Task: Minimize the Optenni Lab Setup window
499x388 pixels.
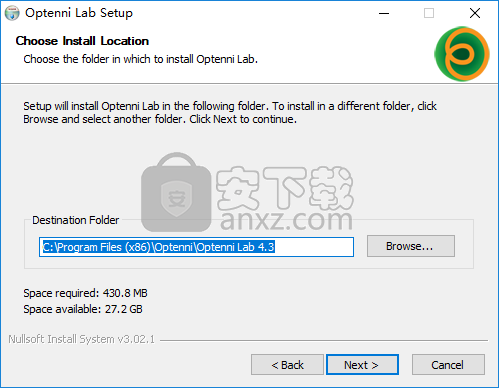Action: tap(384, 13)
